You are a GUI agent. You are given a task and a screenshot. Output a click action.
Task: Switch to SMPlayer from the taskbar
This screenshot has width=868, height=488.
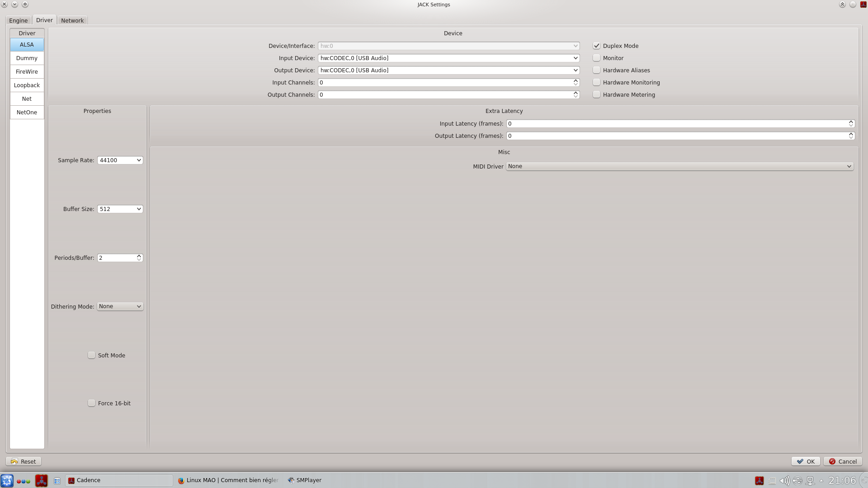tap(305, 480)
